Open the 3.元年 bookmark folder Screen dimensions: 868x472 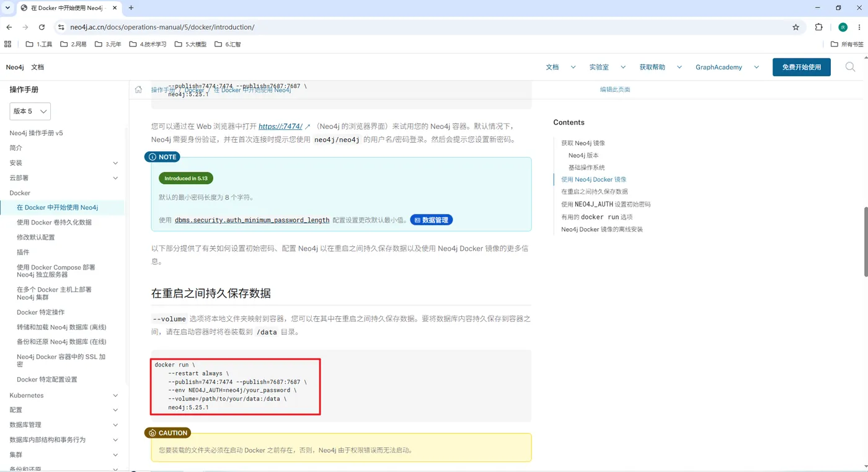(x=108, y=44)
